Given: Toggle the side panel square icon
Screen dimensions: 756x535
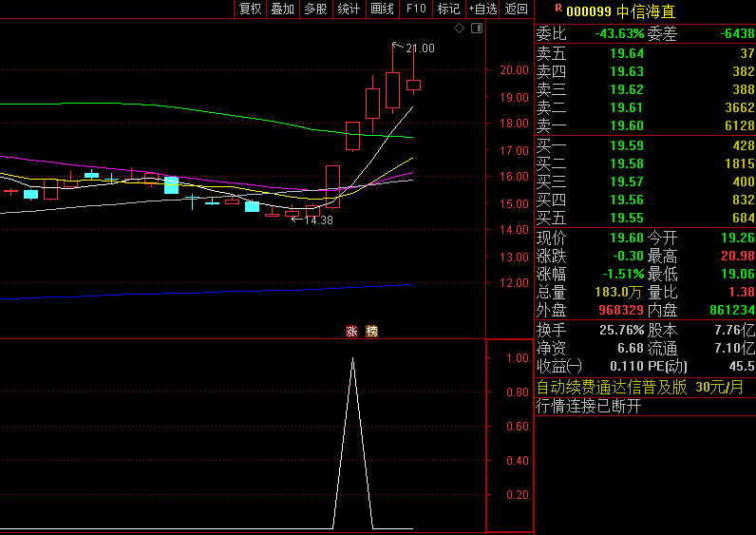Looking at the screenshot, I should coord(477,29).
